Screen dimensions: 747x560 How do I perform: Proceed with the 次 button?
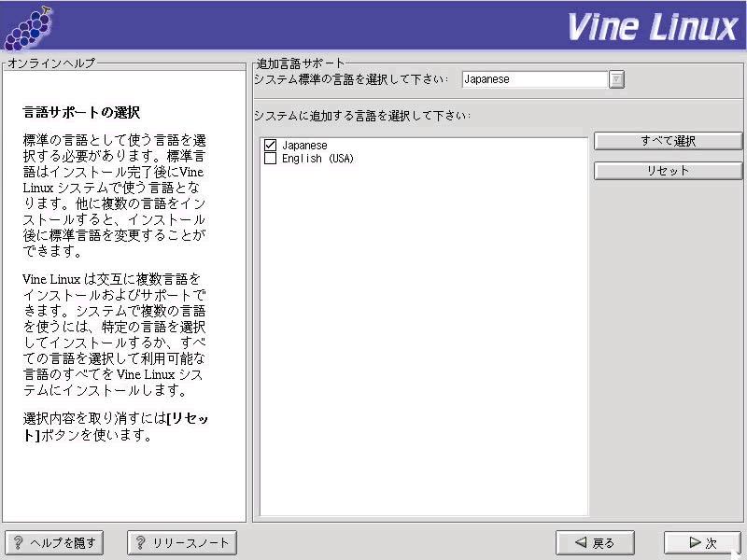703,542
